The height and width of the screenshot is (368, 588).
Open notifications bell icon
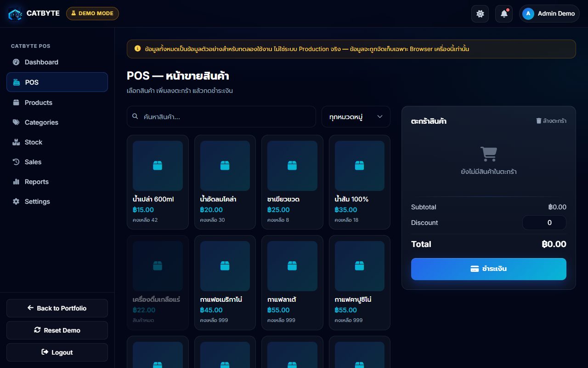point(504,14)
